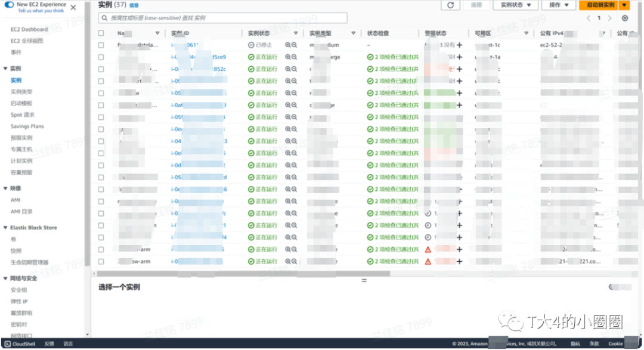Viewport: 644px width, 350px height.
Task: Click the split panel resize handle
Action: 364,280
